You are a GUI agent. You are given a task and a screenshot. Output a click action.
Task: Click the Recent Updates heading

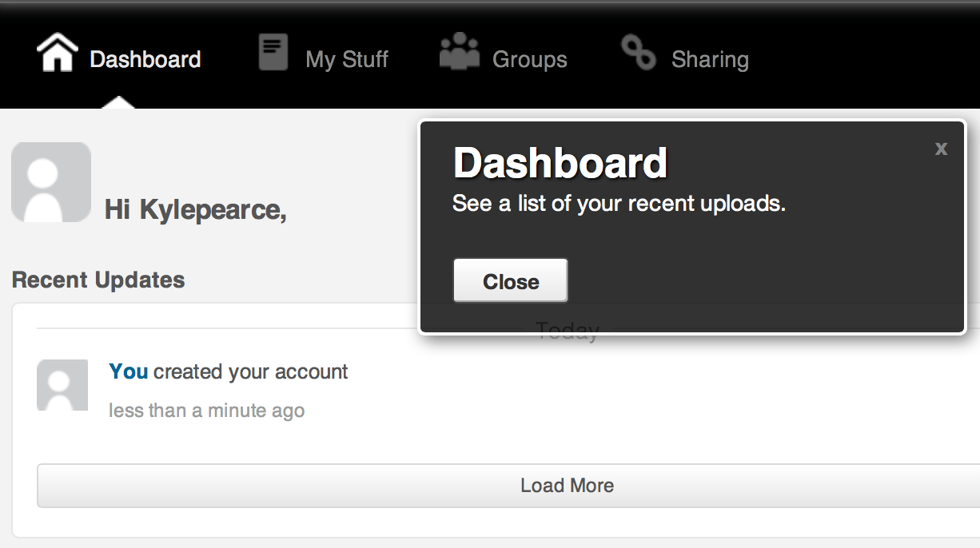pos(98,280)
